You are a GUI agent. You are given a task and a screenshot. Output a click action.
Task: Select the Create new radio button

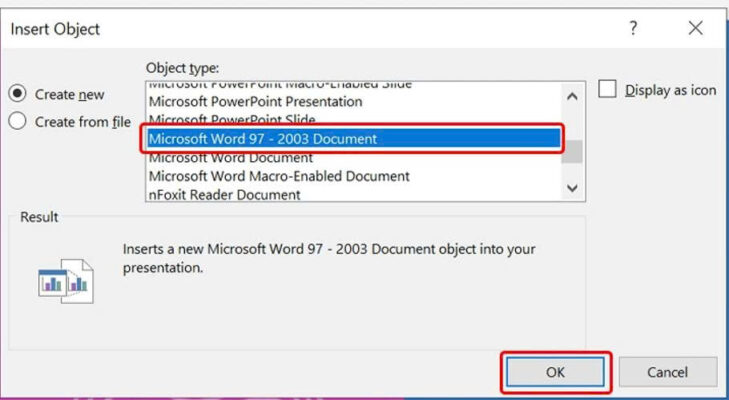(x=17, y=93)
